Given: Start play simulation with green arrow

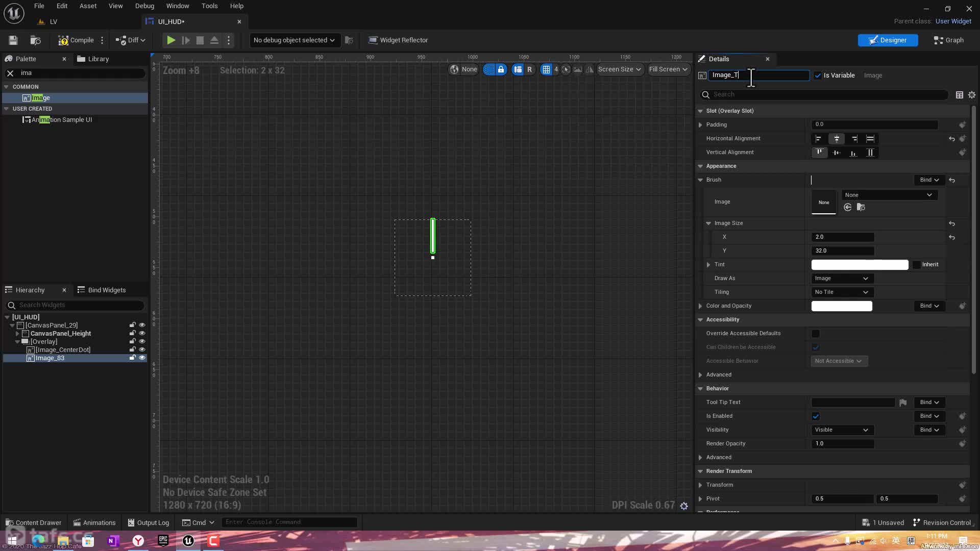Looking at the screenshot, I should pos(171,40).
